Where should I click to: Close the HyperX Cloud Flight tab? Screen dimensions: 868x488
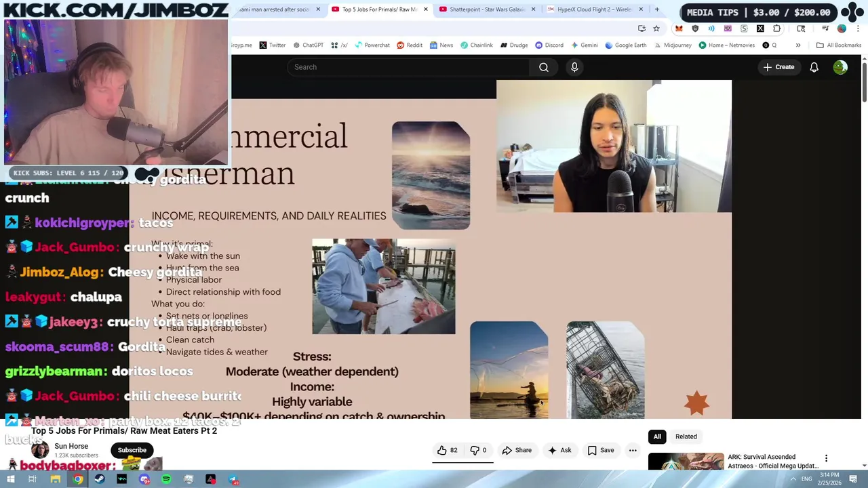641,9
